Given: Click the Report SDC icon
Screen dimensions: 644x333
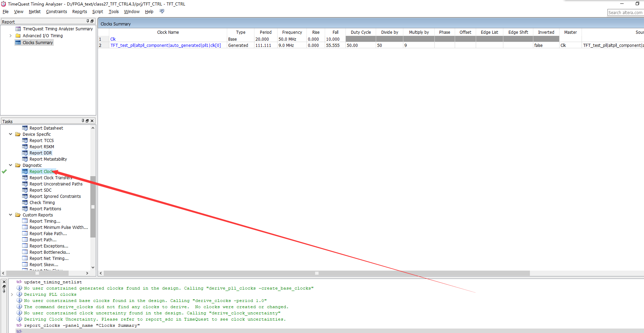Looking at the screenshot, I should tap(25, 190).
